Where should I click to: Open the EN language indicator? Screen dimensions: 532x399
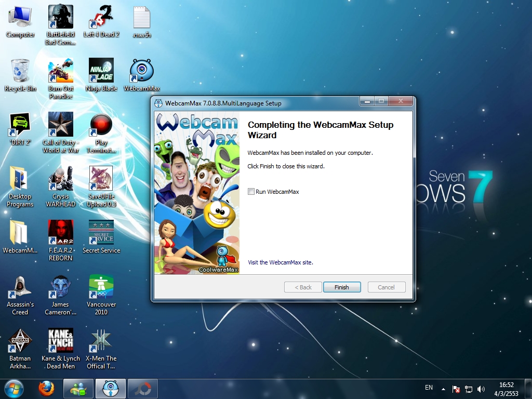429,388
